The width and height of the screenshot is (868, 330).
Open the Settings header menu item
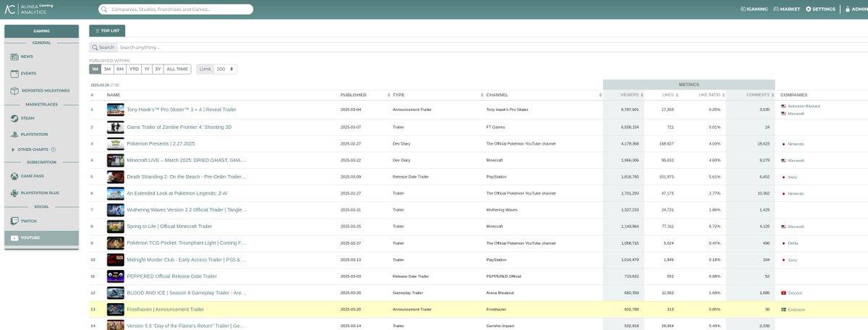pos(820,9)
